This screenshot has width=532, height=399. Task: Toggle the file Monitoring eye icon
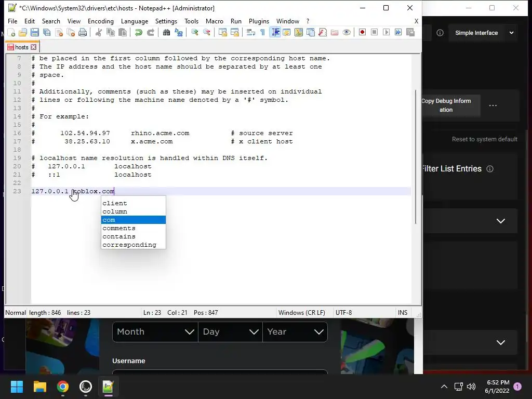pyautogui.click(x=347, y=33)
